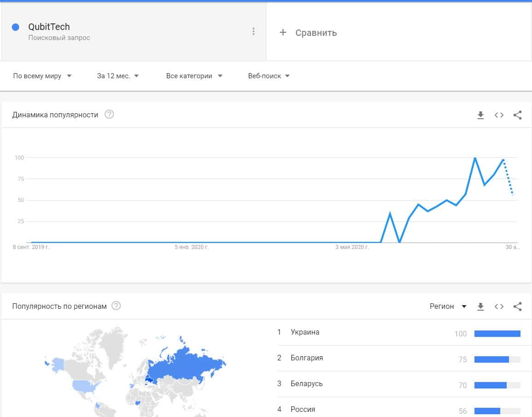Share the regional popularity panel
This screenshot has height=417, width=532.
pos(517,307)
